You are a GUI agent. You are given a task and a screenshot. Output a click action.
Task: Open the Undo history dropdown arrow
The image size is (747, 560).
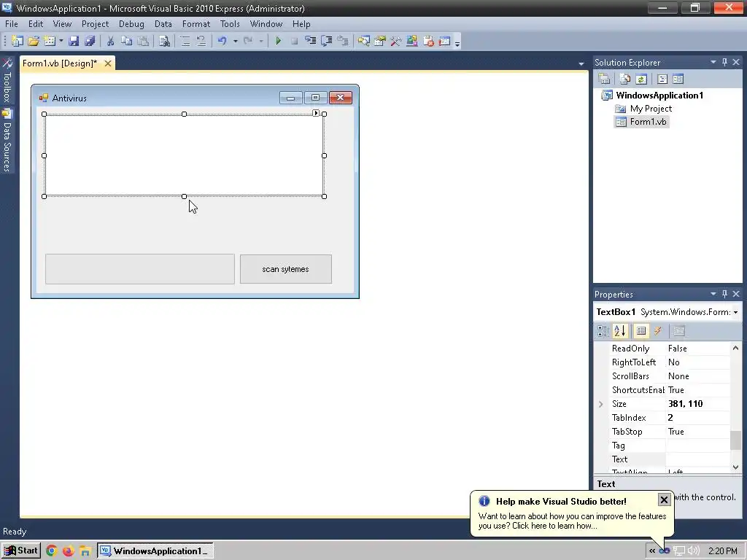click(x=236, y=41)
